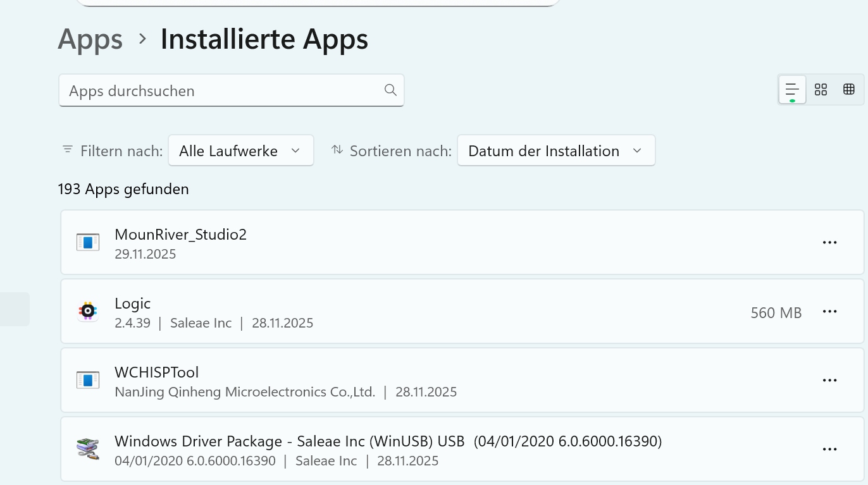Switch to list view layout
Screen dimensions: 868x485
792,90
